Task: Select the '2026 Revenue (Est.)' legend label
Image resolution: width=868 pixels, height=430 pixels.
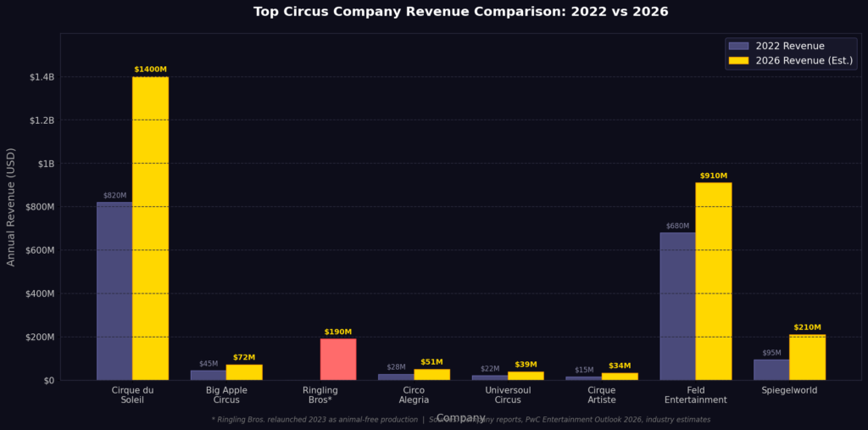Action: pos(804,60)
